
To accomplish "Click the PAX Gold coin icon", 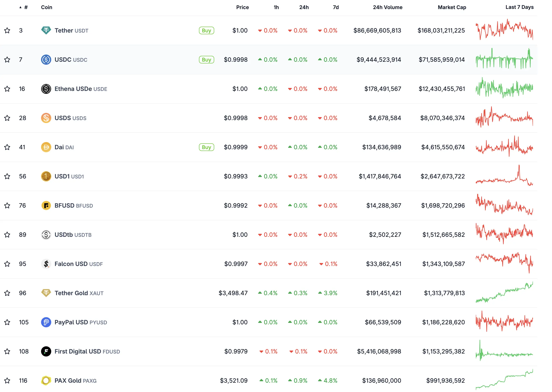I will click(x=46, y=380).
